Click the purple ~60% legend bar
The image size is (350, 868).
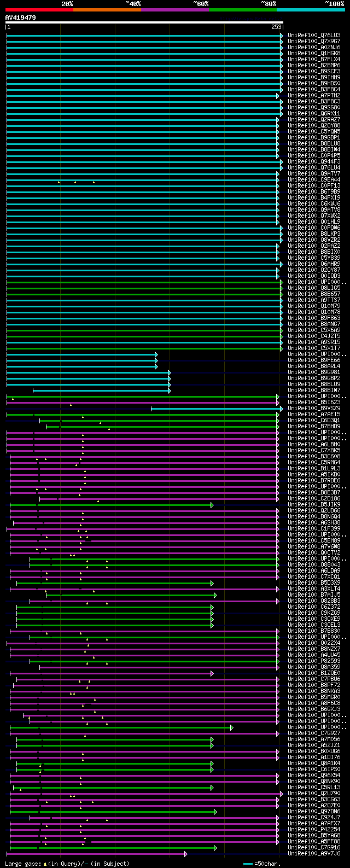click(x=175, y=10)
